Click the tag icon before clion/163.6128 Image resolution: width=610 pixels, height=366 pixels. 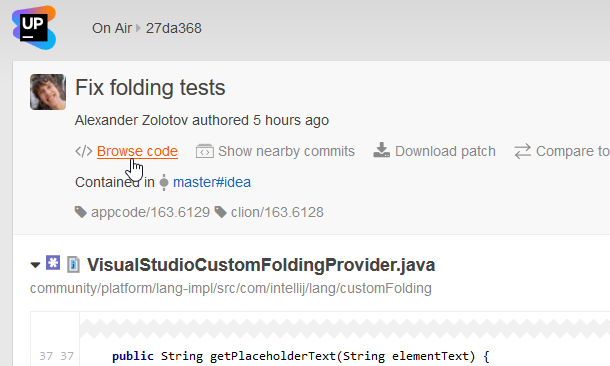coord(221,212)
